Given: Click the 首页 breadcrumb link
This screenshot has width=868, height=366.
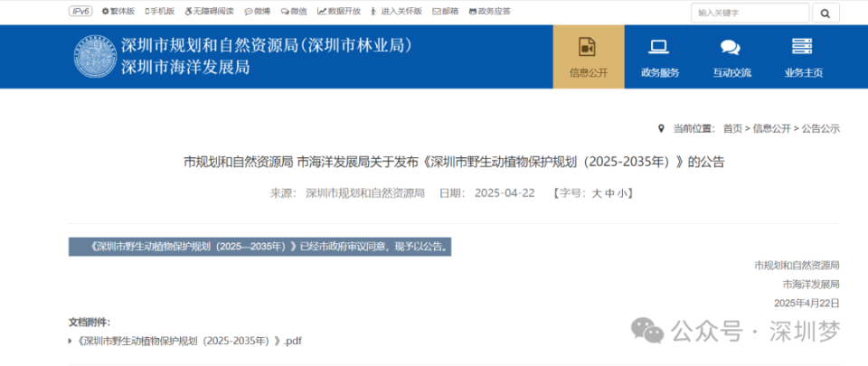Looking at the screenshot, I should tap(732, 128).
